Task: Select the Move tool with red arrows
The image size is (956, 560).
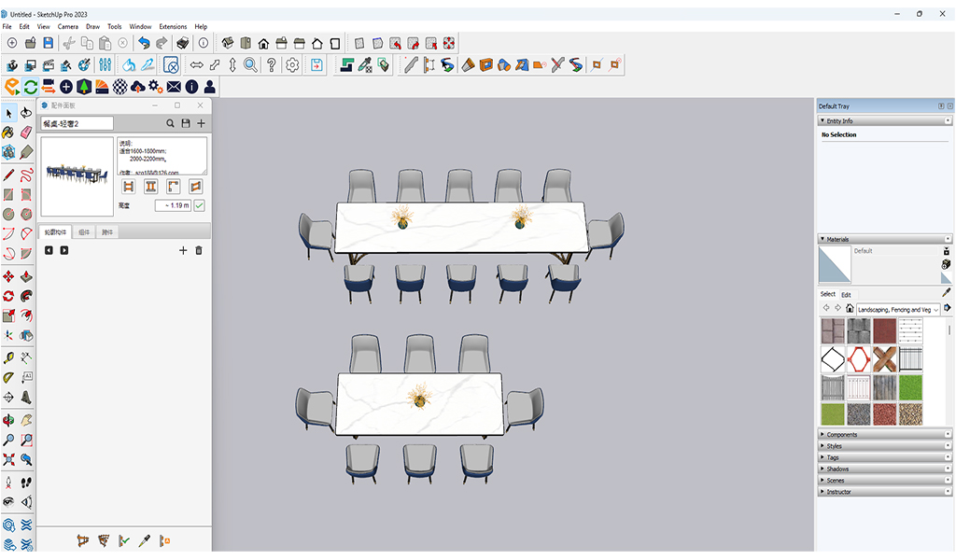Action: pyautogui.click(x=8, y=276)
